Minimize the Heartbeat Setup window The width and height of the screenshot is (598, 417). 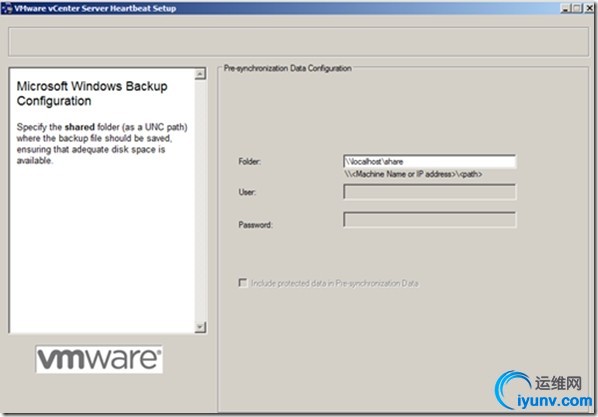(565, 8)
